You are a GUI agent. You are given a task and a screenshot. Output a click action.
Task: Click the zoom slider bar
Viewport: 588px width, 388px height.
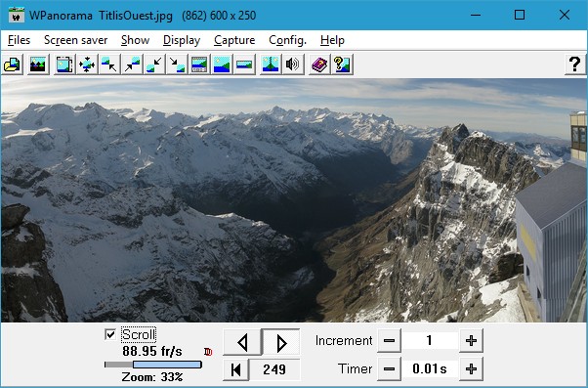pos(153,365)
